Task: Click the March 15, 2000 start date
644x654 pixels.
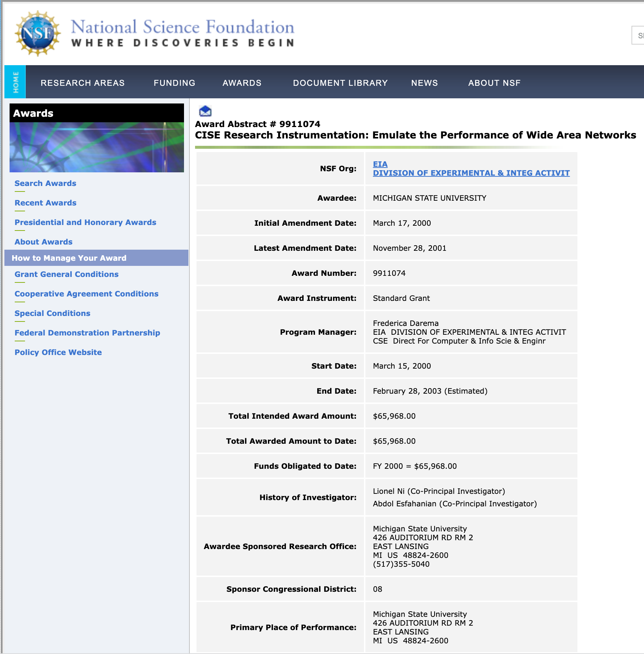Action: [x=402, y=366]
